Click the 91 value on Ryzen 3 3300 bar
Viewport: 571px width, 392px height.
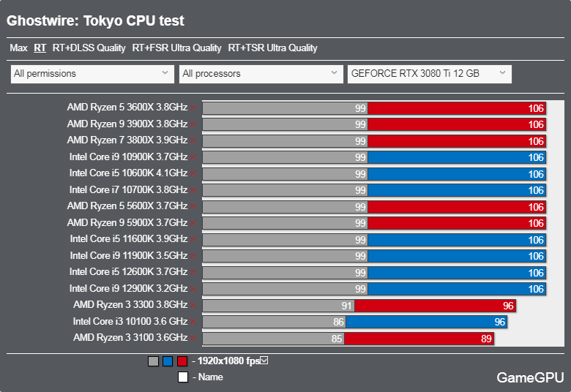(347, 306)
